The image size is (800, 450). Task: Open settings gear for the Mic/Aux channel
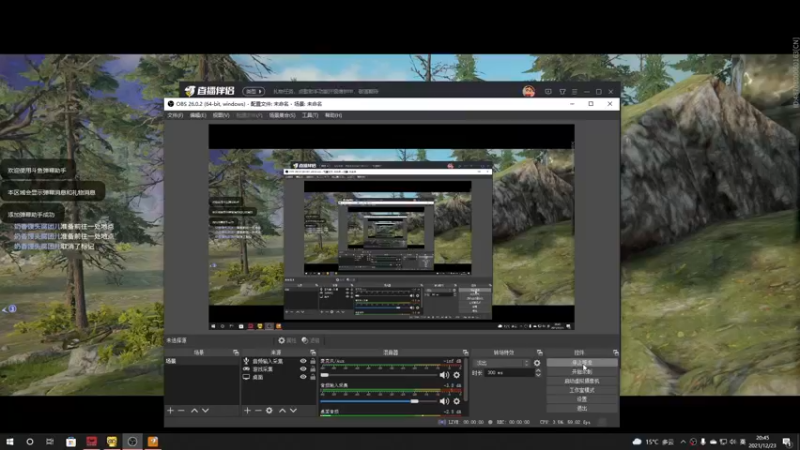coord(457,375)
